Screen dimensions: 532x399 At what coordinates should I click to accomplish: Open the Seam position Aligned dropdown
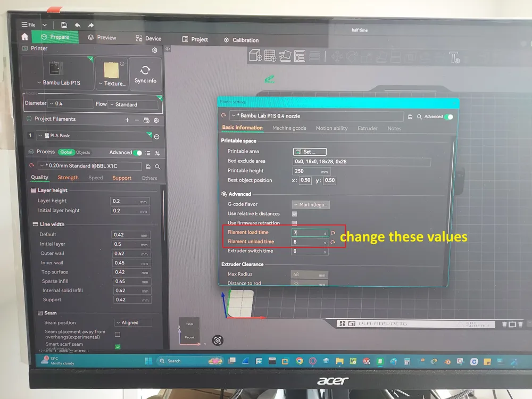132,323
